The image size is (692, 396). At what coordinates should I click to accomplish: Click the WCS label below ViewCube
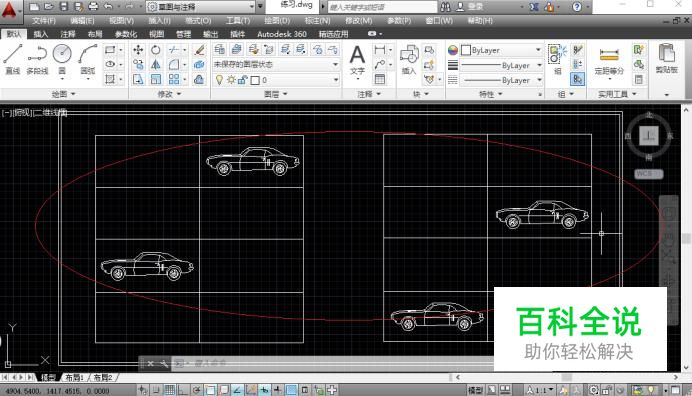coord(648,173)
